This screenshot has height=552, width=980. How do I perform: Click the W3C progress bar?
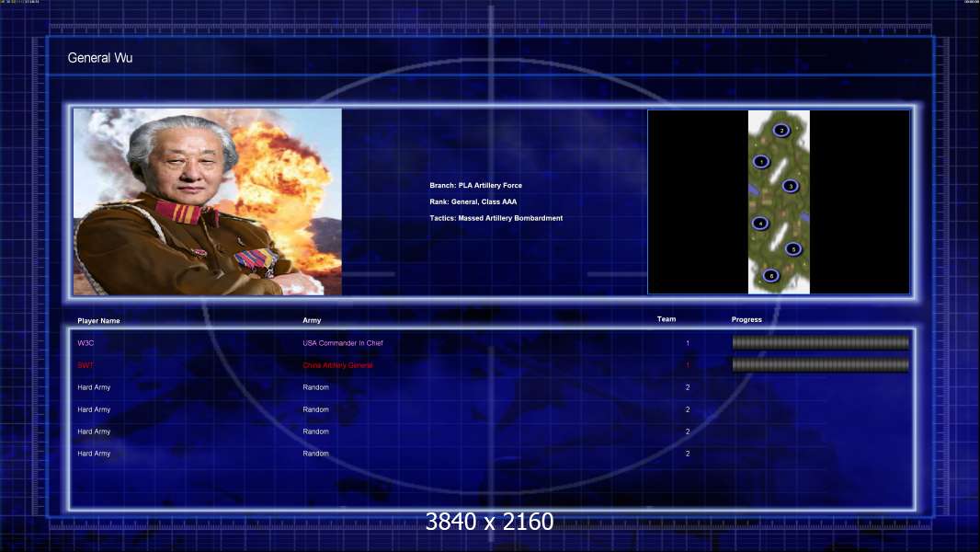820,343
